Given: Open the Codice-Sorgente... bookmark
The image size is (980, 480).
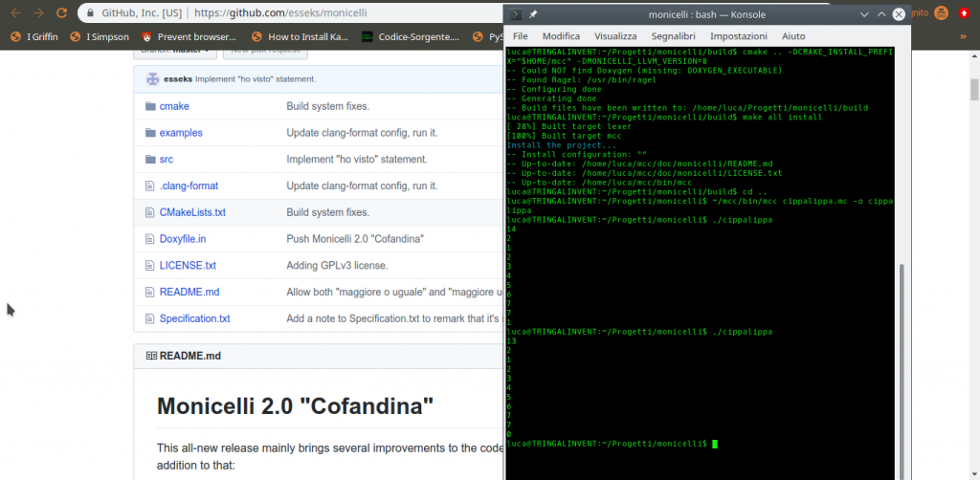Looking at the screenshot, I should tap(410, 37).
